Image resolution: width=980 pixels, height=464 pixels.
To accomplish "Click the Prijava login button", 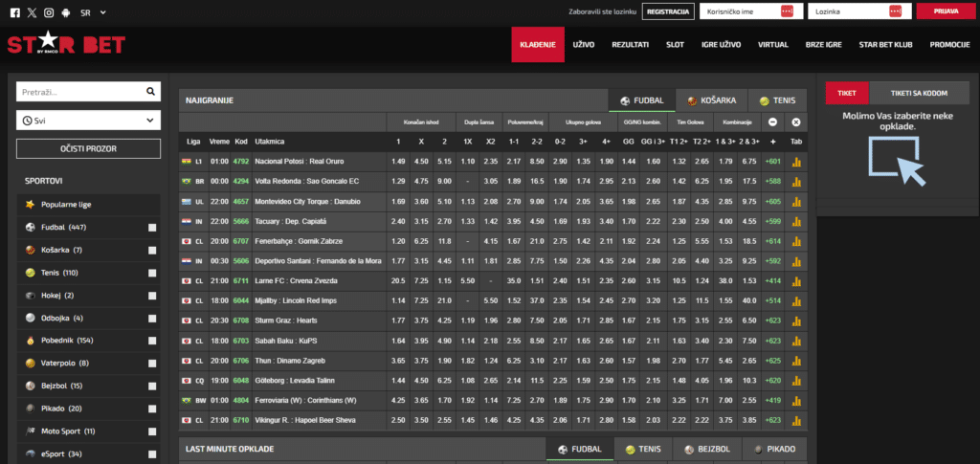I will [x=946, y=11].
